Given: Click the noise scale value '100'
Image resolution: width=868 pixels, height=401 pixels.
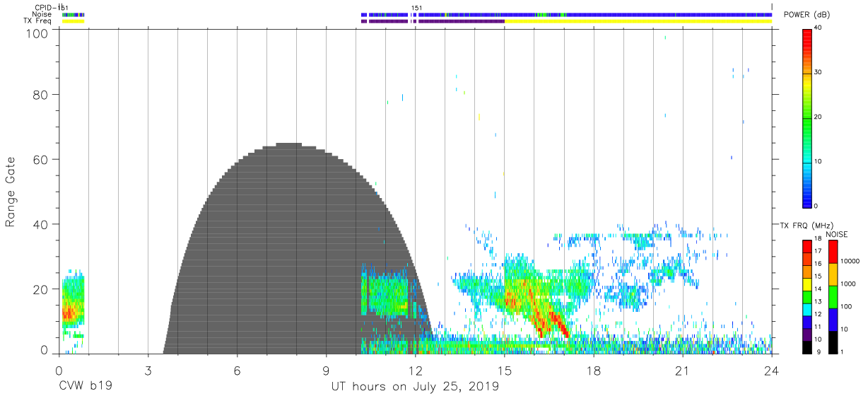Looking at the screenshot, I should coord(845,306).
